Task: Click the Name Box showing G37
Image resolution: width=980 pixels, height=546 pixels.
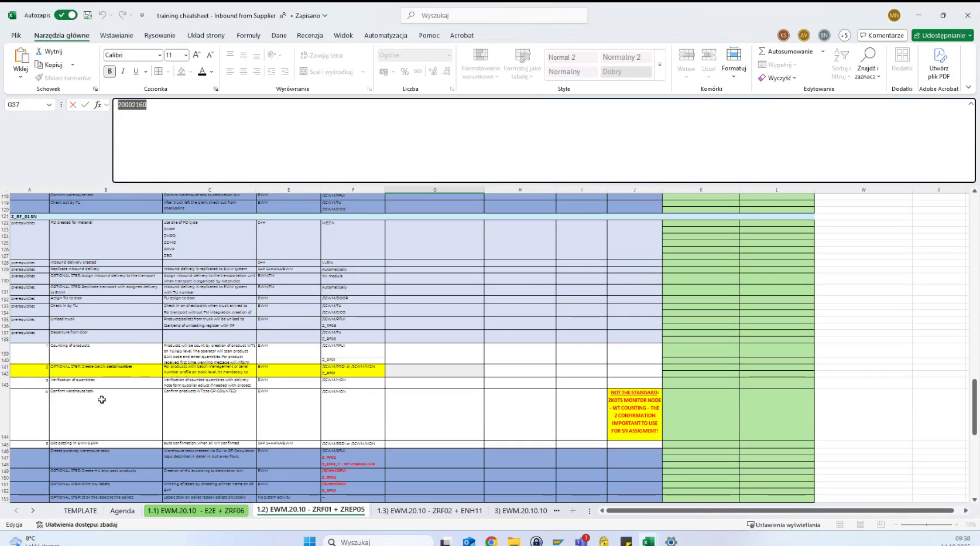Action: click(25, 105)
